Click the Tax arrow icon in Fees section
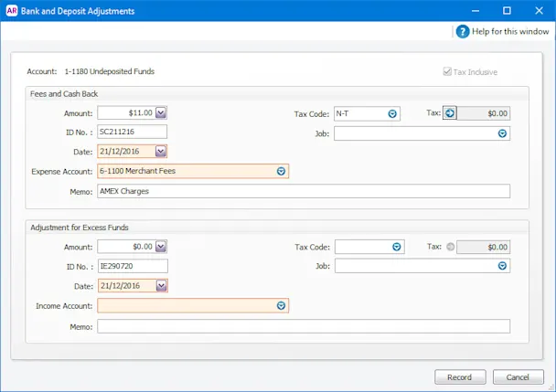The image size is (556, 392). click(x=450, y=113)
